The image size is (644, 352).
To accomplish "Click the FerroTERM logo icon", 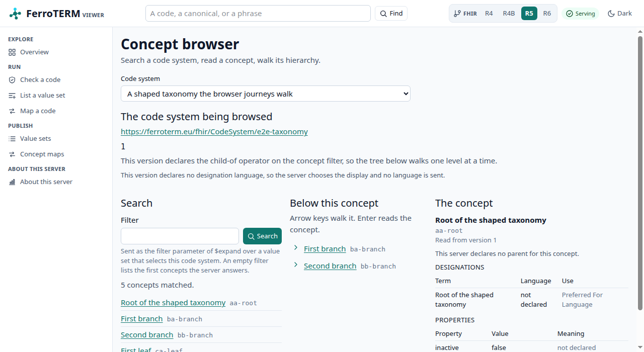I will (x=16, y=14).
